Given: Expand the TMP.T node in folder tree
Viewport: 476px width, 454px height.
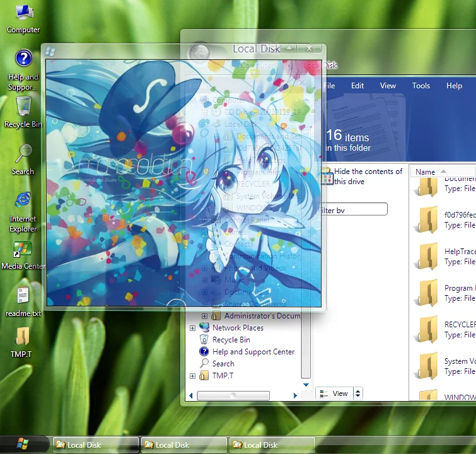Looking at the screenshot, I should click(x=193, y=376).
